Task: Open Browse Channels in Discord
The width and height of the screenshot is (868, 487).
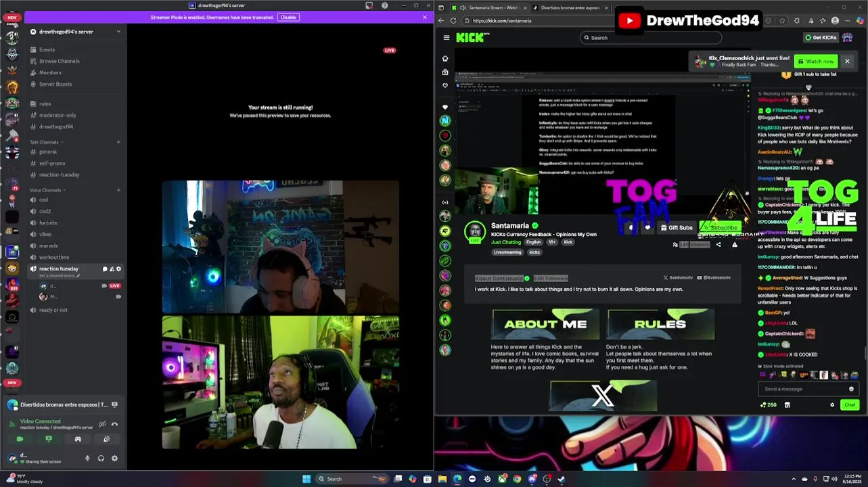Action: click(x=59, y=61)
